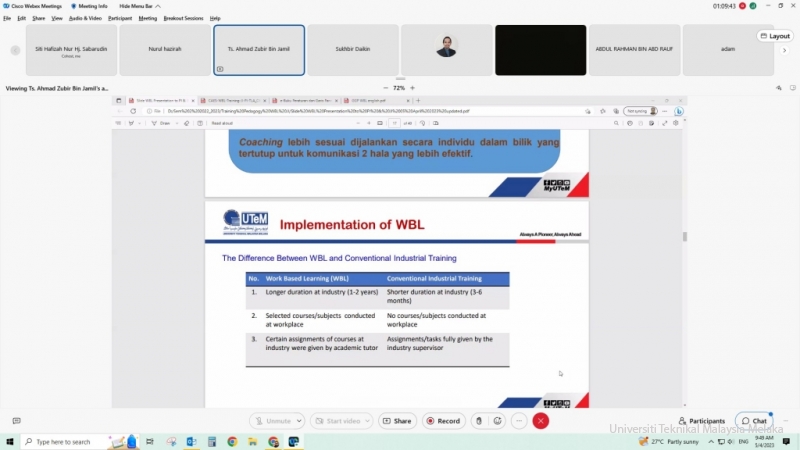
Task: Open the Participants panel
Action: click(701, 421)
